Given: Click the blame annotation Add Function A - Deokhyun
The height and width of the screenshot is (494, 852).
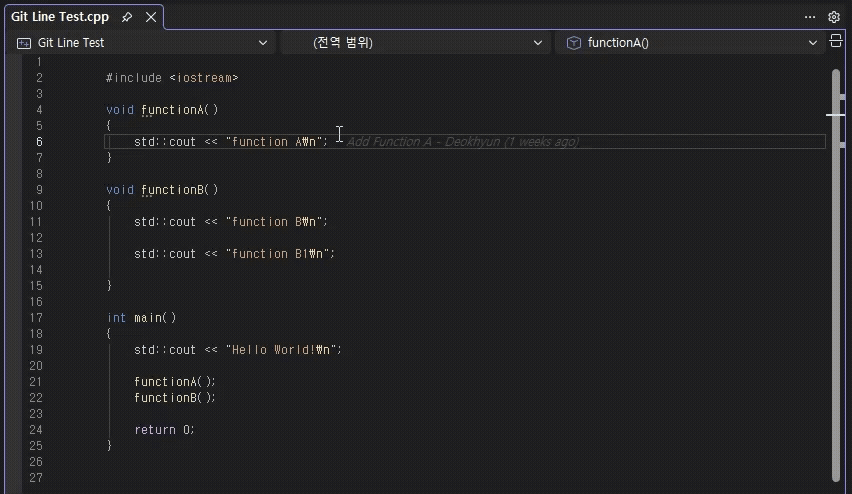Looking at the screenshot, I should (x=462, y=142).
